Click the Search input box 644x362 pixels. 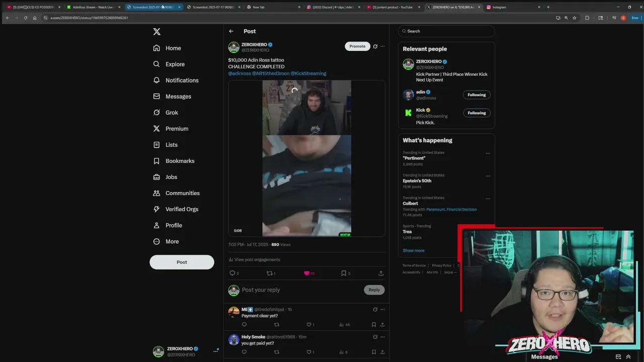(446, 31)
